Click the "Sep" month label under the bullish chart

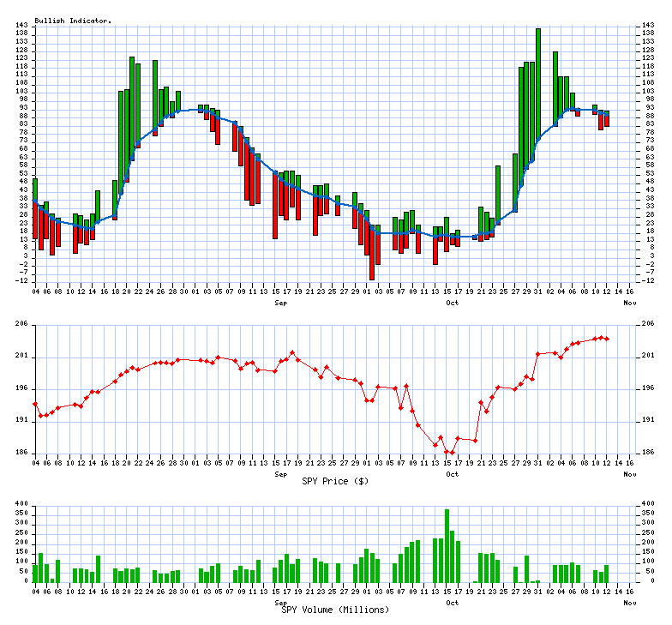(280, 303)
